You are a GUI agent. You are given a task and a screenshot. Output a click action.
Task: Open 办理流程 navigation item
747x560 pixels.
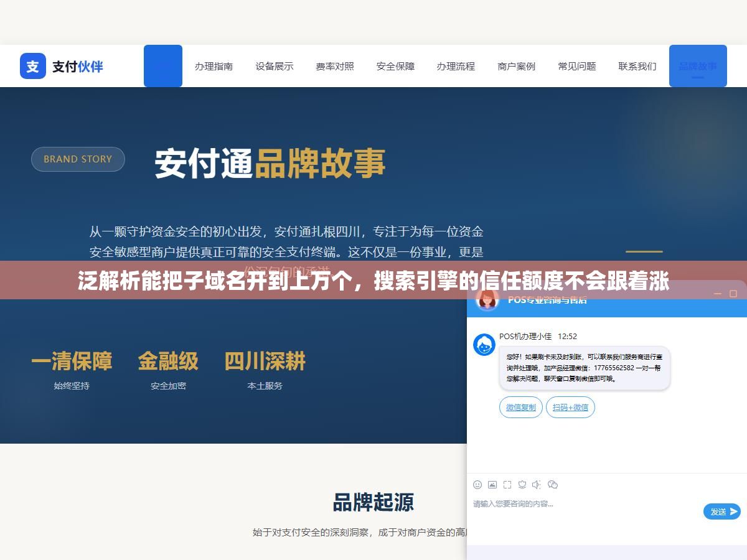pos(456,66)
